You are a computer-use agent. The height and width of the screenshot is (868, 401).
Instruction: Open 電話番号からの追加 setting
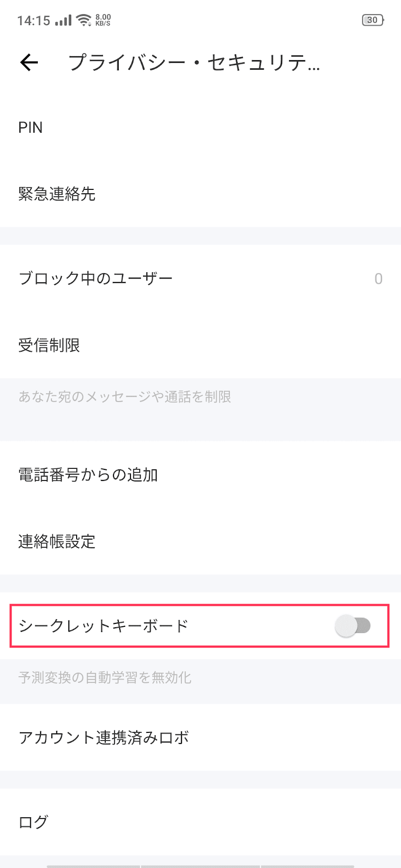click(89, 475)
